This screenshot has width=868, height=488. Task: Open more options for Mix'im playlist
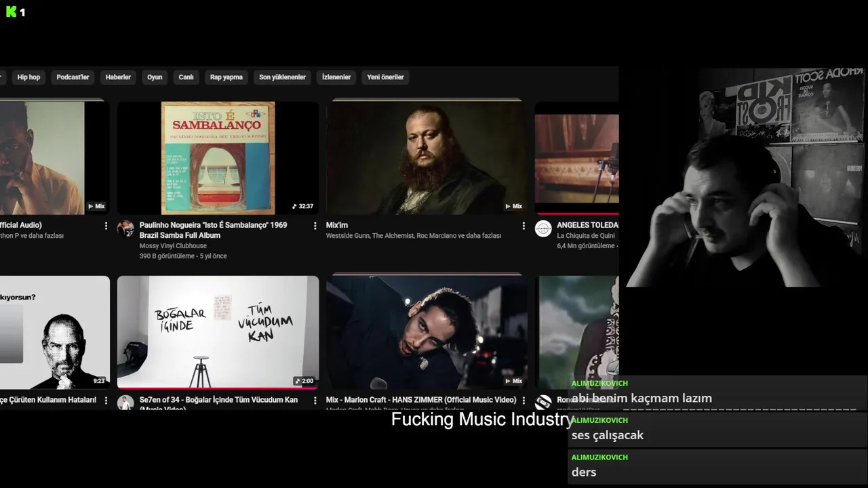(524, 226)
